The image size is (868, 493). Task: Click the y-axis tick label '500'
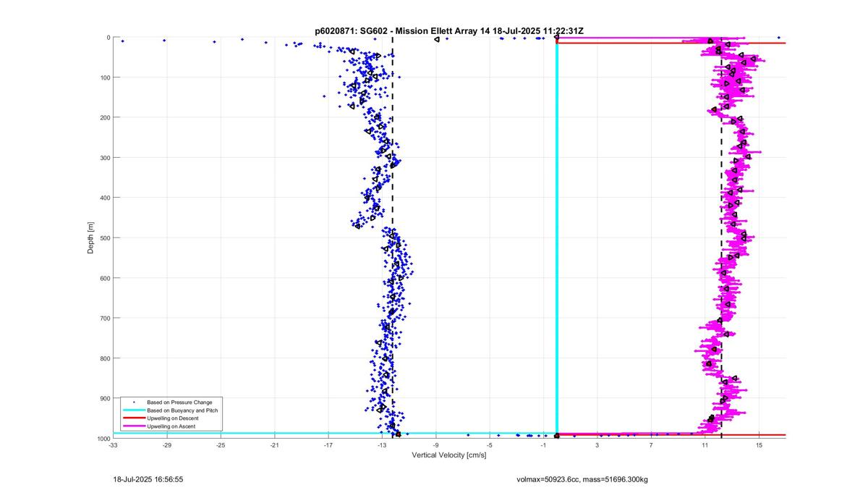point(105,237)
